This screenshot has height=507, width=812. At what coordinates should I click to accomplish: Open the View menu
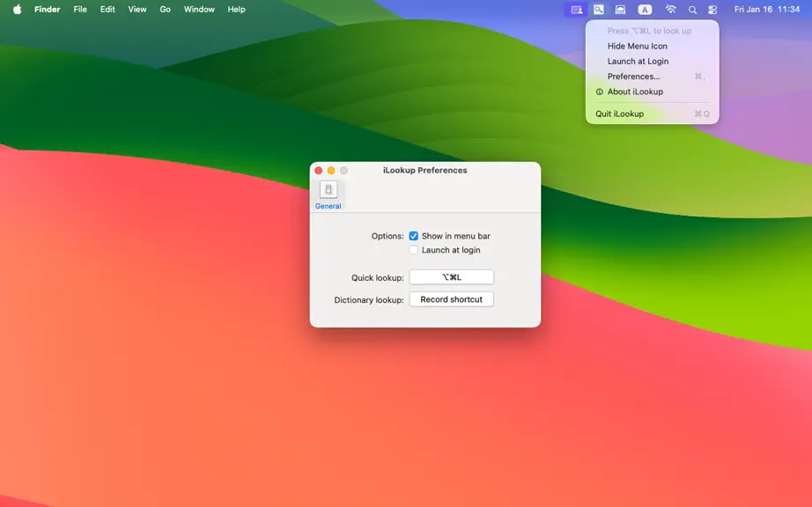137,10
